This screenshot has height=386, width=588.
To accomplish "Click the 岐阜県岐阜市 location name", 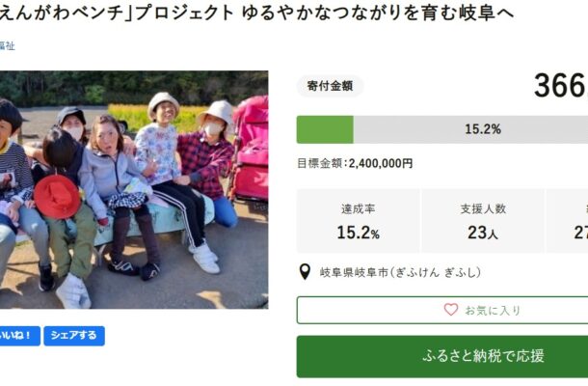I will 354,272.
